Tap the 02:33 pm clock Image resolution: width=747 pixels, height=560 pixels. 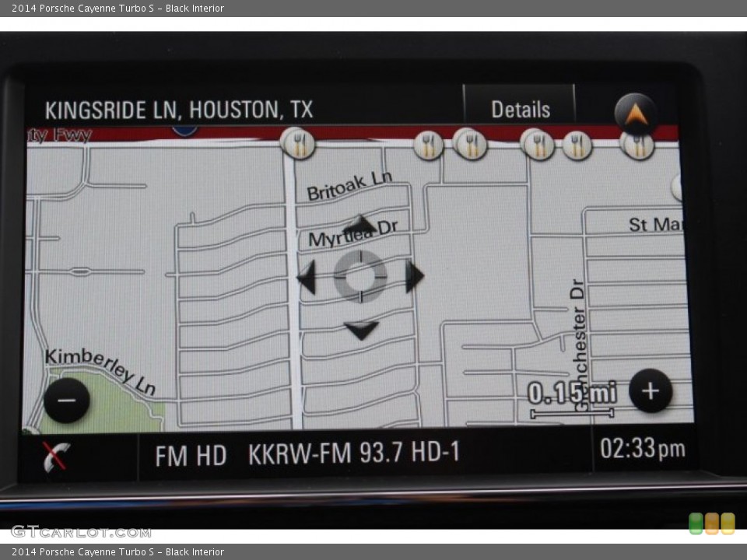pos(643,449)
